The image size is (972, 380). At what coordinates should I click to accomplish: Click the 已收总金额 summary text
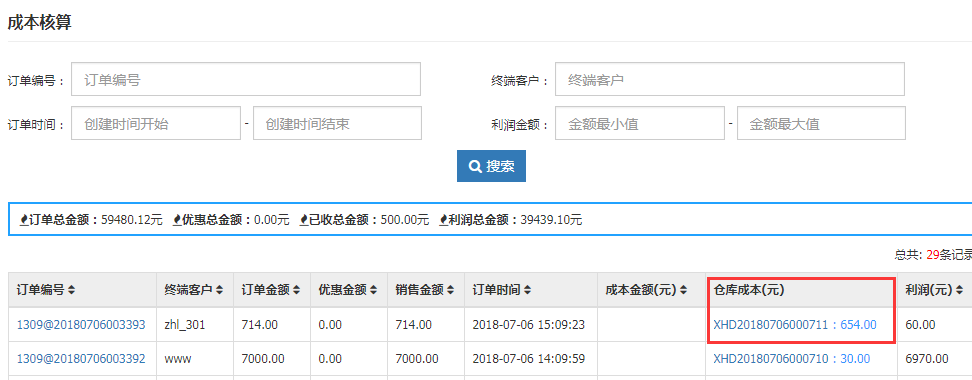coord(364,219)
